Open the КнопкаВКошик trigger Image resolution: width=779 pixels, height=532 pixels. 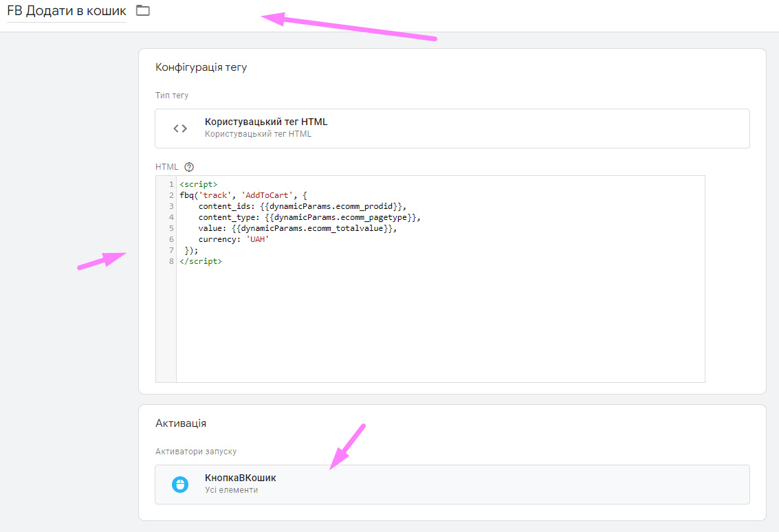(240, 478)
